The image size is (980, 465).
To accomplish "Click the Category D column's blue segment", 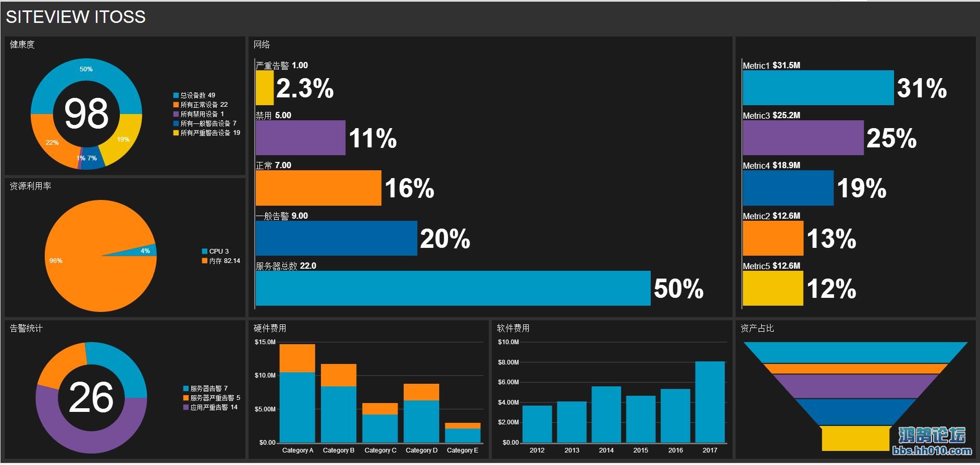I will point(421,421).
